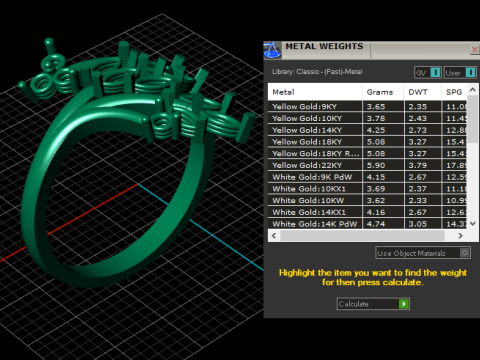Click the 4.25 grams value

(376, 130)
